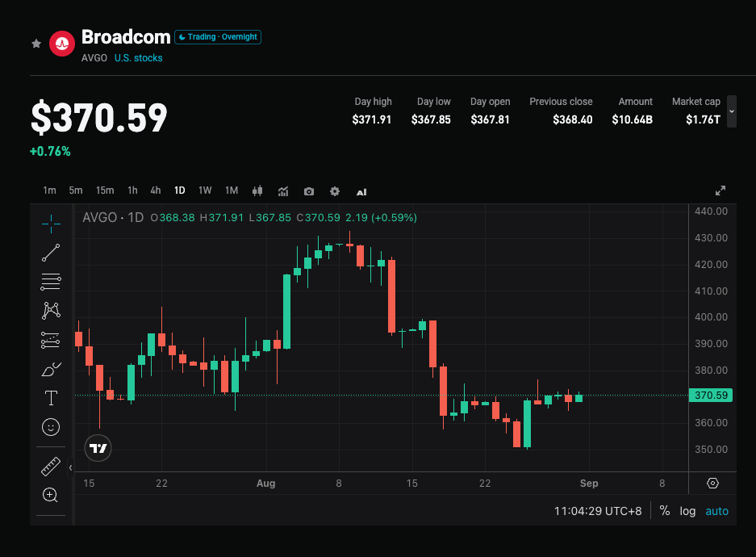Viewport: 756px width, 557px height.
Task: Click the Market cap value $1.76T
Action: pyautogui.click(x=703, y=119)
